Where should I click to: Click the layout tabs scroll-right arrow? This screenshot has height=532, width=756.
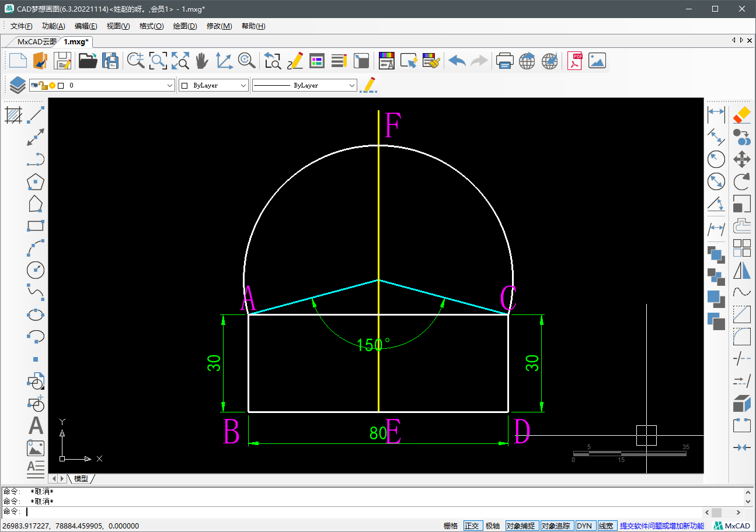coord(62,478)
